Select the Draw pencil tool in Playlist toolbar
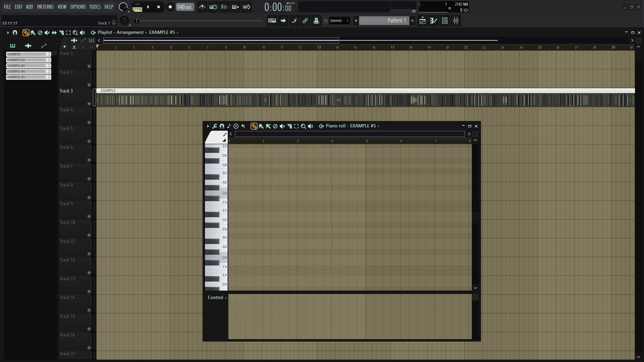This screenshot has width=644, height=362. (x=26, y=33)
